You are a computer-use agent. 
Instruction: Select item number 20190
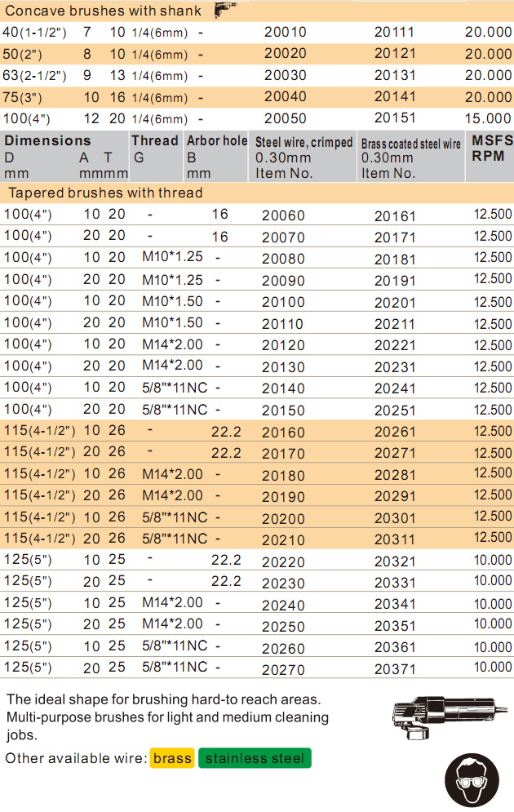pyautogui.click(x=283, y=497)
